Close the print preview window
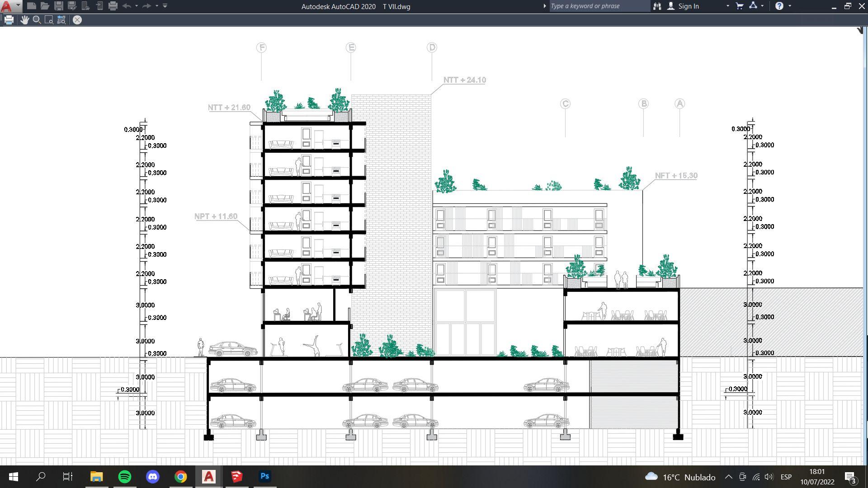 click(77, 20)
